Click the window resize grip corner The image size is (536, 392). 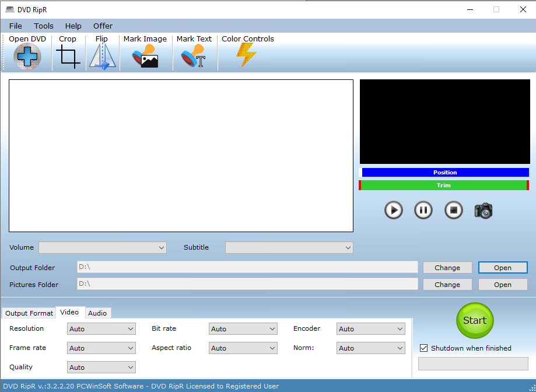(x=532, y=388)
